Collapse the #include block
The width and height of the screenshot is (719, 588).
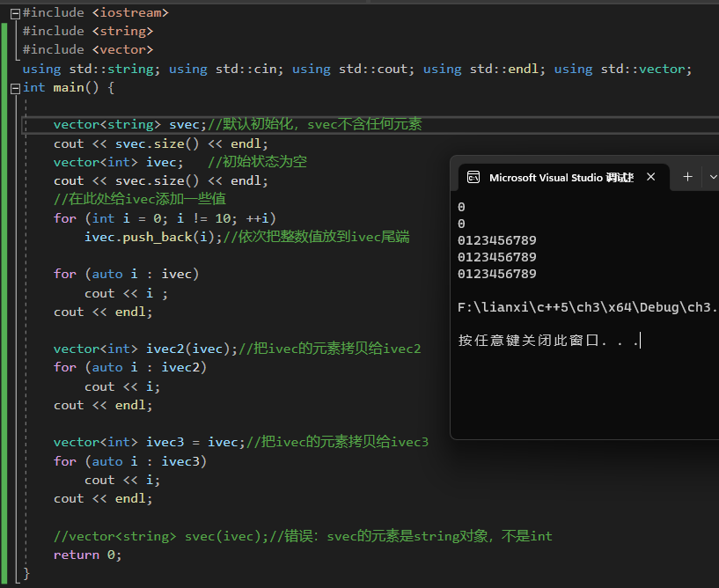click(15, 13)
